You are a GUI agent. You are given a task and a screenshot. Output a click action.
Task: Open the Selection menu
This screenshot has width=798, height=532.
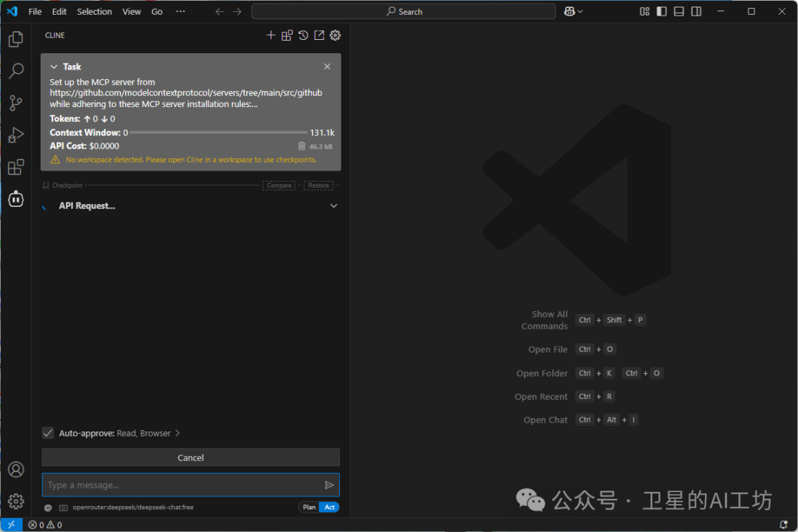coord(94,12)
